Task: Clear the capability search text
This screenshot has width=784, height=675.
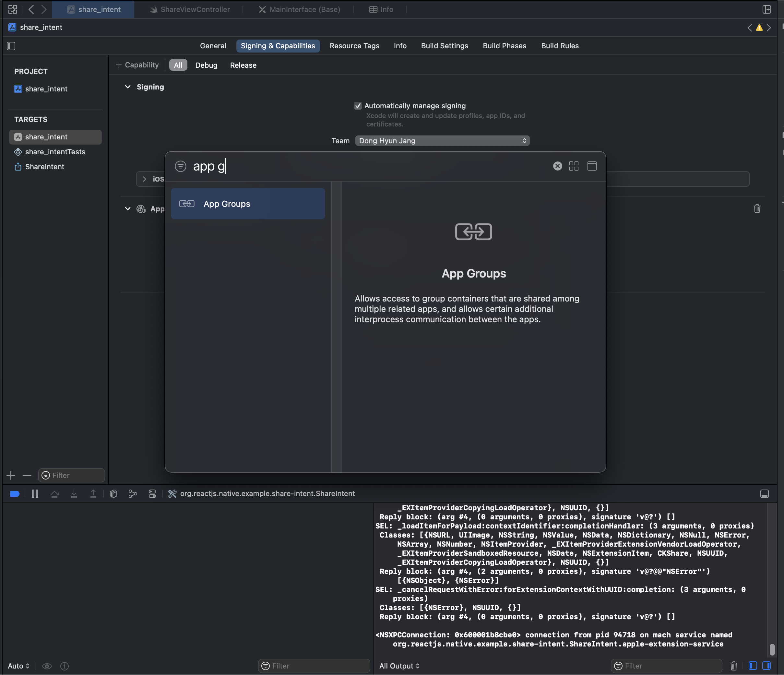Action: 557,166
